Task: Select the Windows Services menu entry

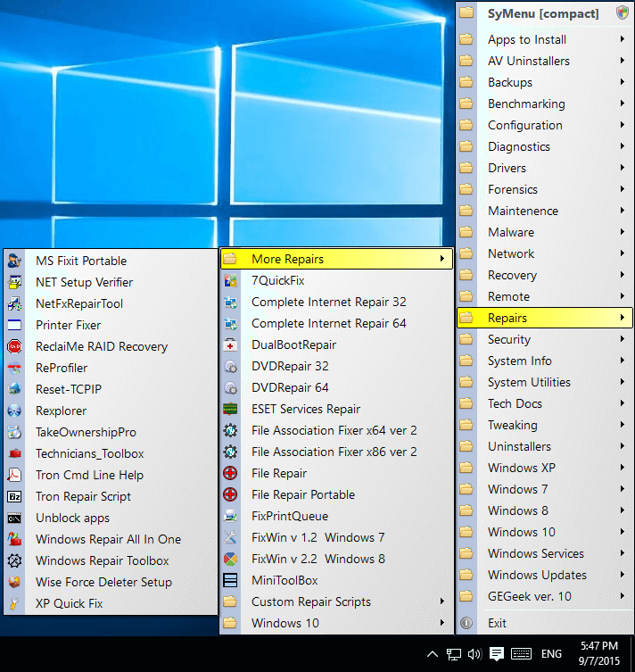Action: (545, 553)
